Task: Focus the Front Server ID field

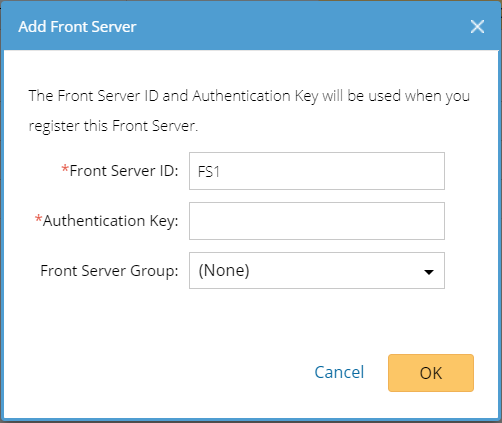Action: click(x=317, y=171)
